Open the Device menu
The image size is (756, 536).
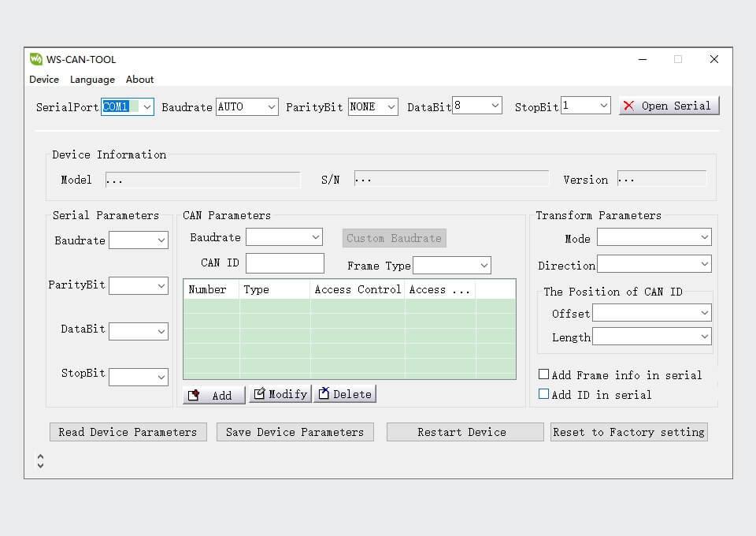tap(44, 80)
